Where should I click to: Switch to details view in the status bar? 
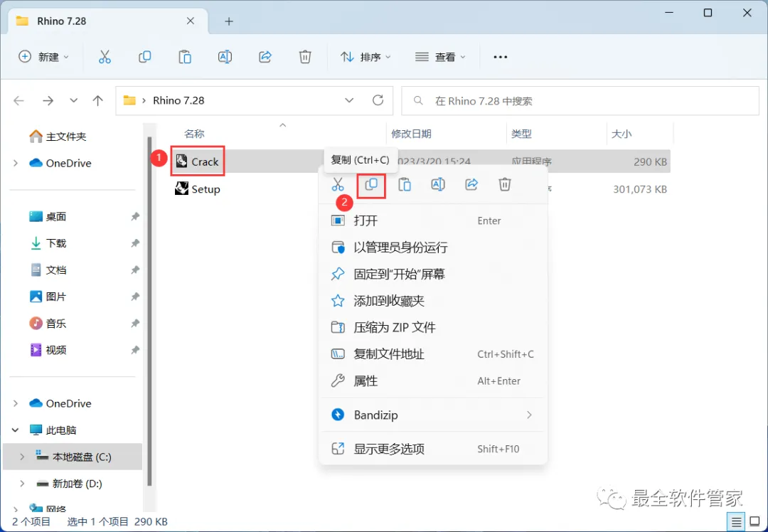pos(736,522)
